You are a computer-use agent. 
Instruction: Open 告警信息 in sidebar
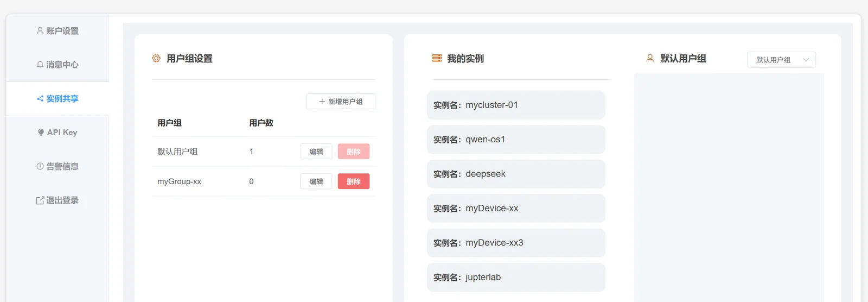tap(58, 166)
